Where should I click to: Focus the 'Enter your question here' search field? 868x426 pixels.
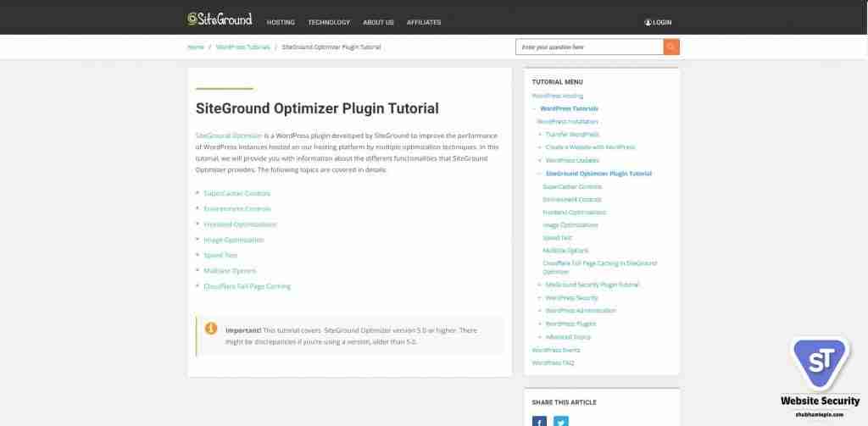click(x=590, y=47)
